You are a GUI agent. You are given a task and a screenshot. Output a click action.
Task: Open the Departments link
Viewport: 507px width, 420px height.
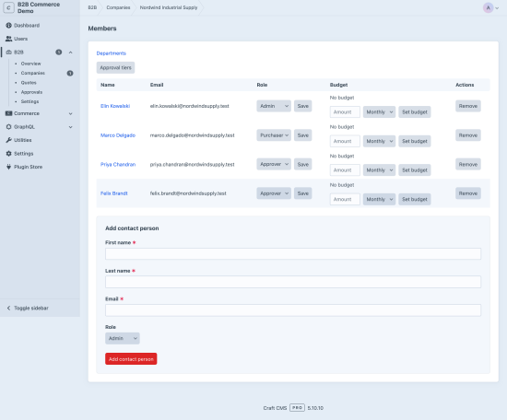click(112, 53)
